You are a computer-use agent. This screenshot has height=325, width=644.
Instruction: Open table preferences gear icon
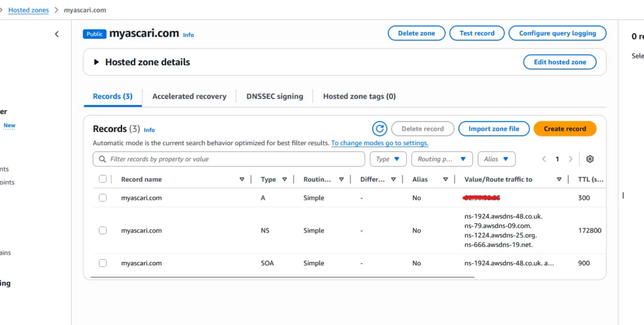tap(590, 159)
